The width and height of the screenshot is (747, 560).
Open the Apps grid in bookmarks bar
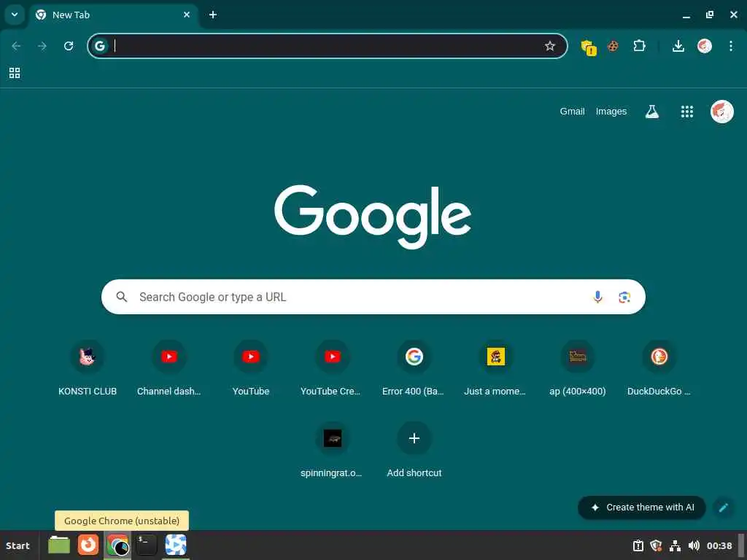pos(15,73)
